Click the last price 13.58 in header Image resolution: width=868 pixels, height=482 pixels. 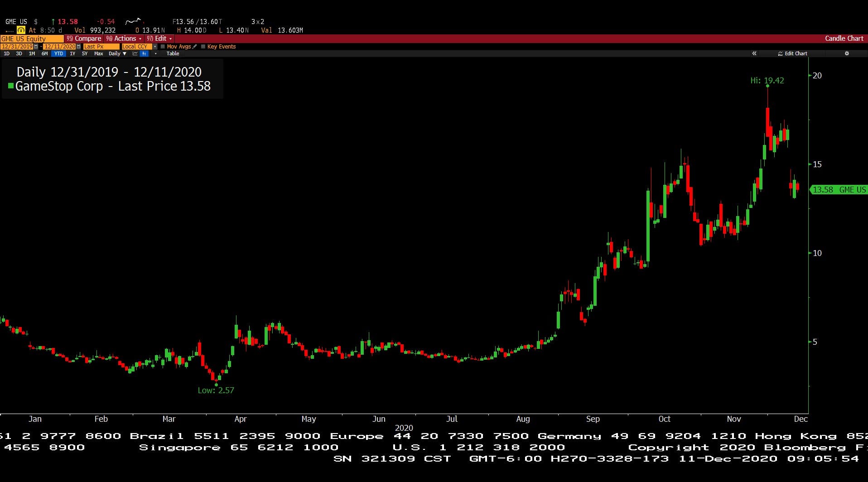pos(68,21)
